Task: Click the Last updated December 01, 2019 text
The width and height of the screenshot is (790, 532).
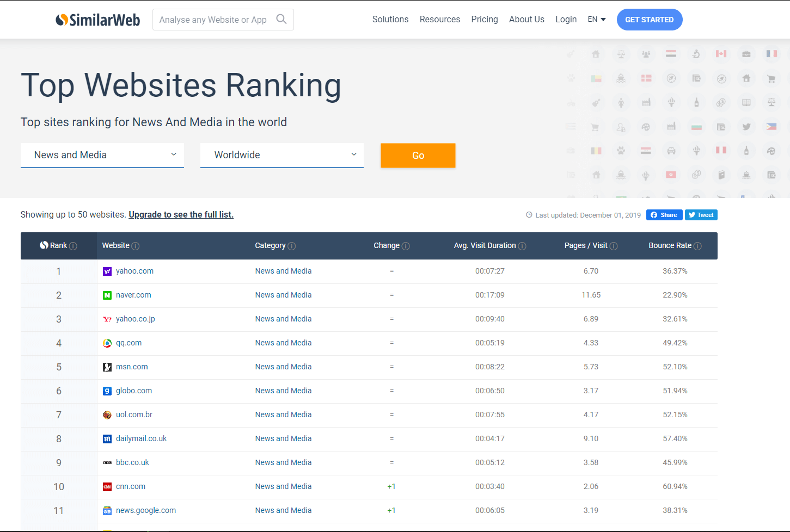Action: point(588,215)
